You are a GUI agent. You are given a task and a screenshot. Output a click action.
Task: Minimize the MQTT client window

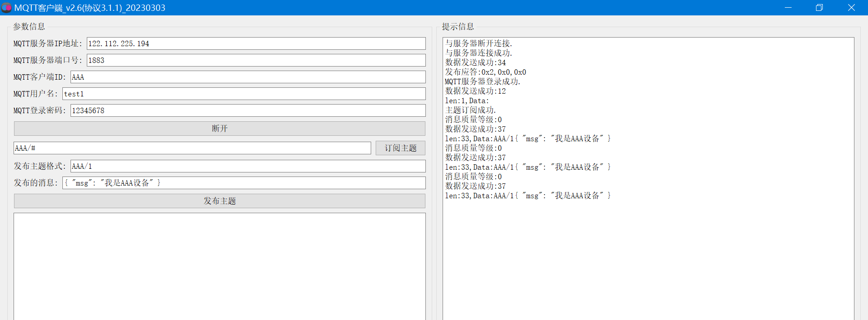[788, 8]
